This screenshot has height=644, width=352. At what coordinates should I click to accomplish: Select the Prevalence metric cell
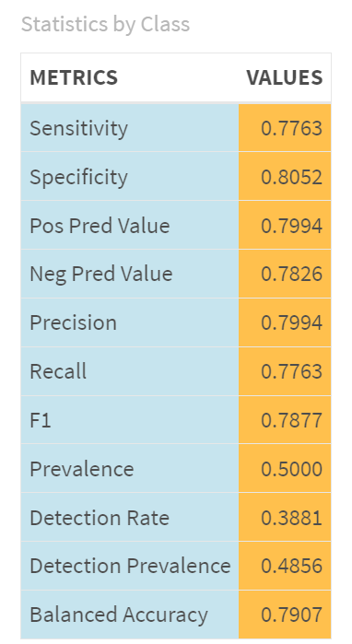(130, 469)
